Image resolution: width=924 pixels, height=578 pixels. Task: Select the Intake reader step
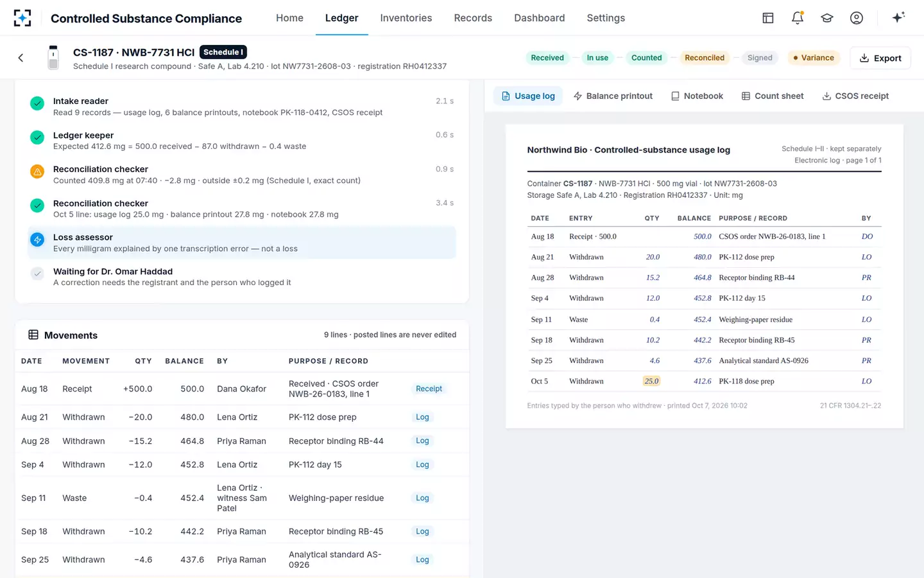[242, 106]
